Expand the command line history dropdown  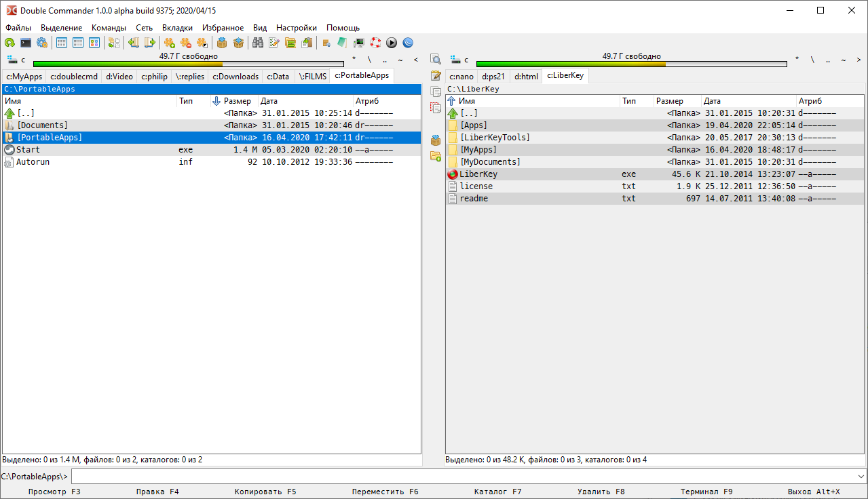[x=861, y=476]
